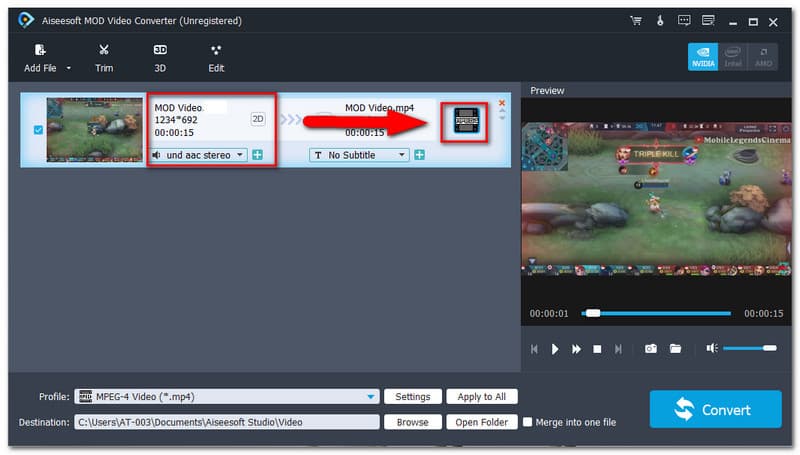800x455 pixels.
Task: Click the preview progress bar
Action: (x=656, y=313)
